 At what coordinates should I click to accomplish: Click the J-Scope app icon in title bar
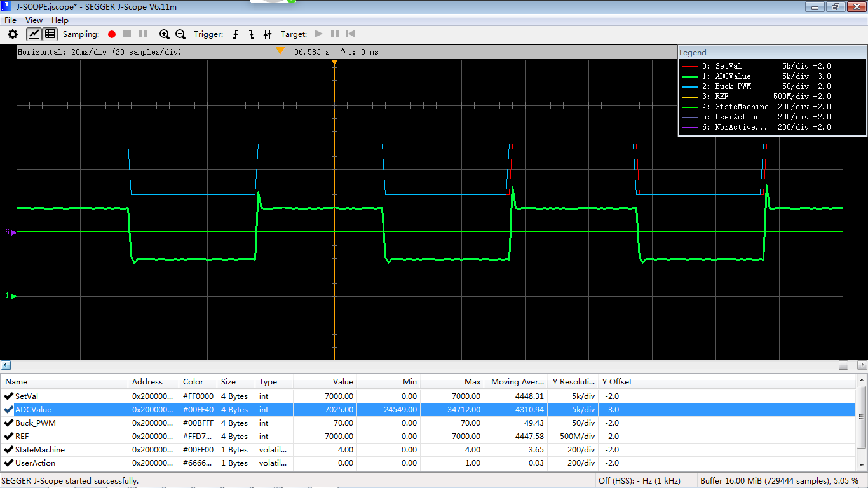pyautogui.click(x=7, y=6)
